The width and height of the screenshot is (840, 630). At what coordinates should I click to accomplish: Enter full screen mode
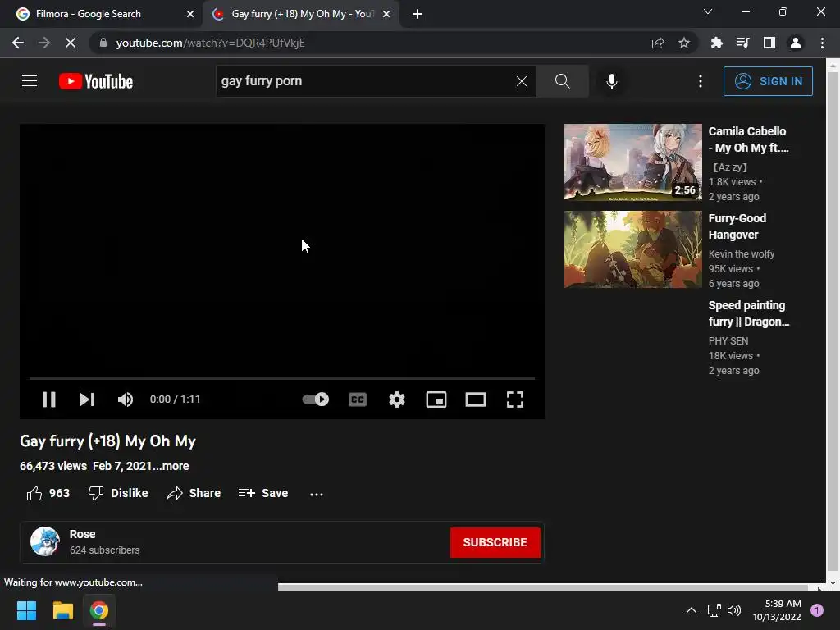click(515, 399)
